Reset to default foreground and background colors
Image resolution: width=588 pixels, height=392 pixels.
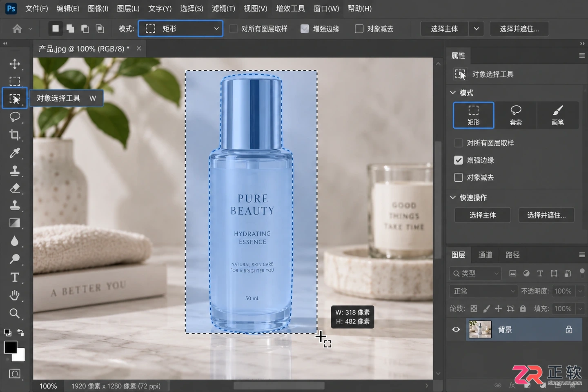7,332
